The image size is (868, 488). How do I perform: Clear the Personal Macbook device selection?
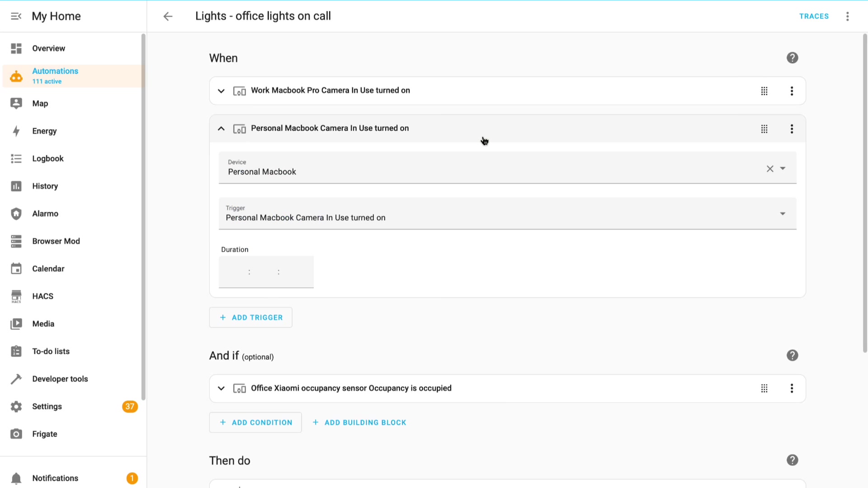pos(770,169)
